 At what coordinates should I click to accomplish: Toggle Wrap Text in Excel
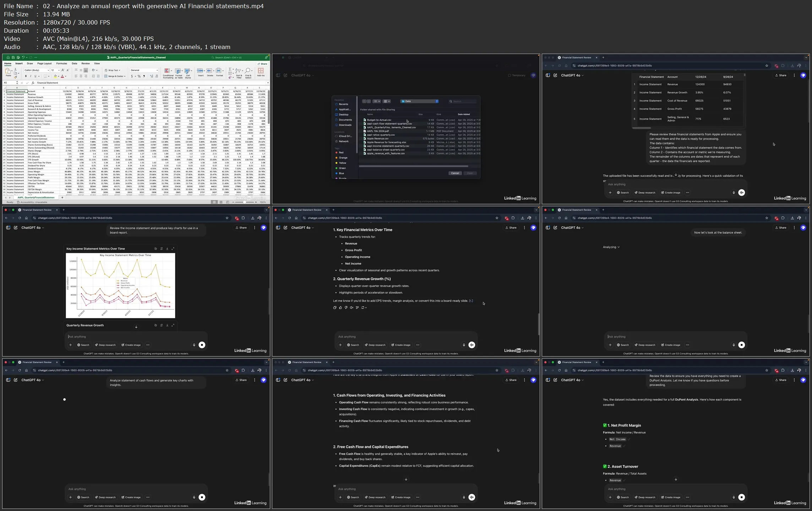(113, 70)
